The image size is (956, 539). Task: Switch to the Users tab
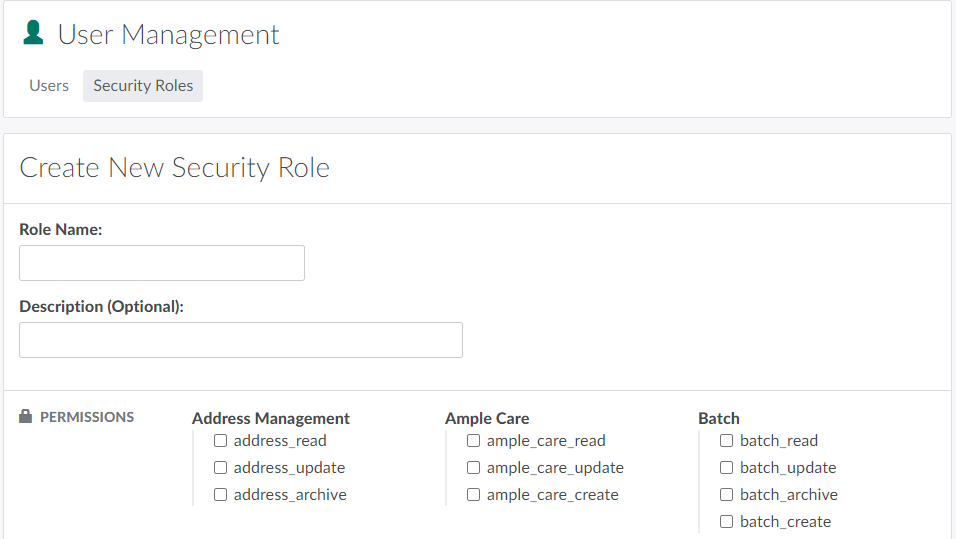(x=49, y=86)
